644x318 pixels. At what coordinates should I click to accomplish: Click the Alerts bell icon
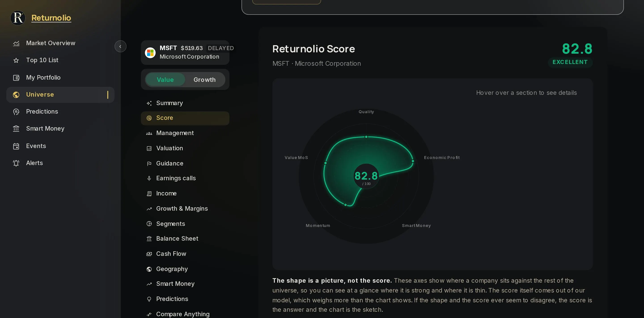(x=16, y=163)
